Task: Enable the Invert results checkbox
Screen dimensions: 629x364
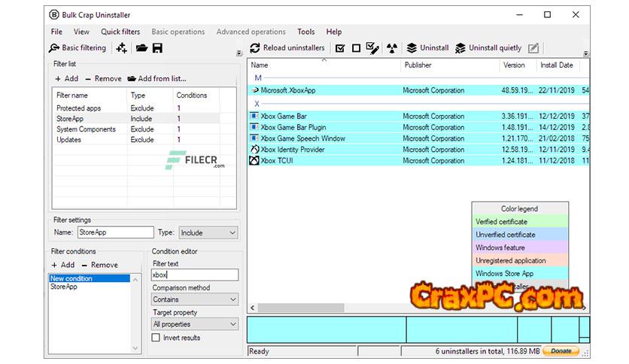Action: click(x=156, y=338)
